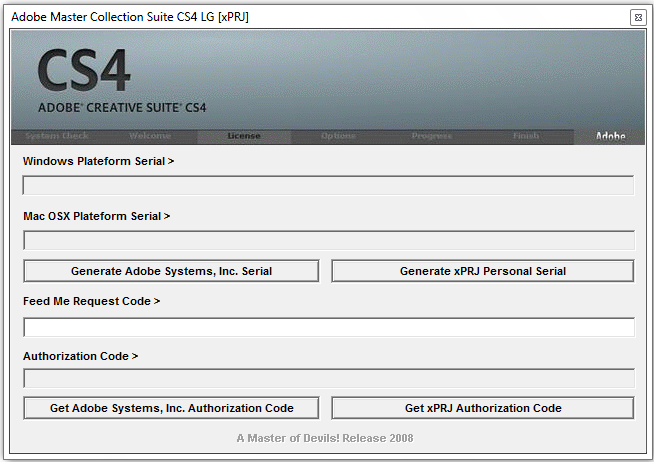Click the 'ADOBE CREATIVE SUITE CS4' banner text

pos(122,108)
